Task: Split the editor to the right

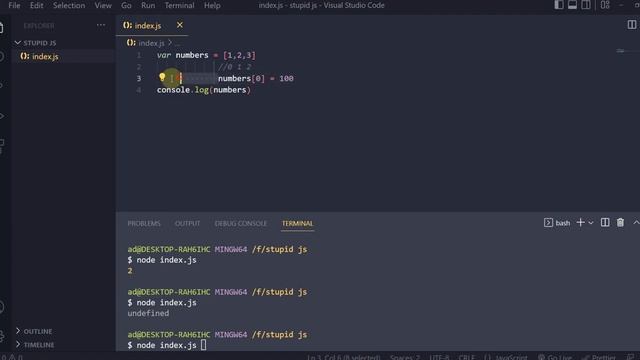Action: (x=631, y=25)
